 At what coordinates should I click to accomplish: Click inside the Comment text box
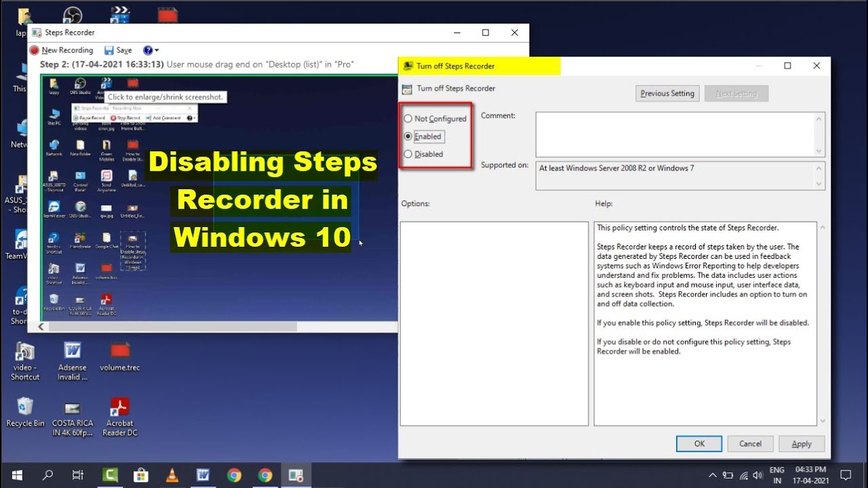click(x=675, y=134)
